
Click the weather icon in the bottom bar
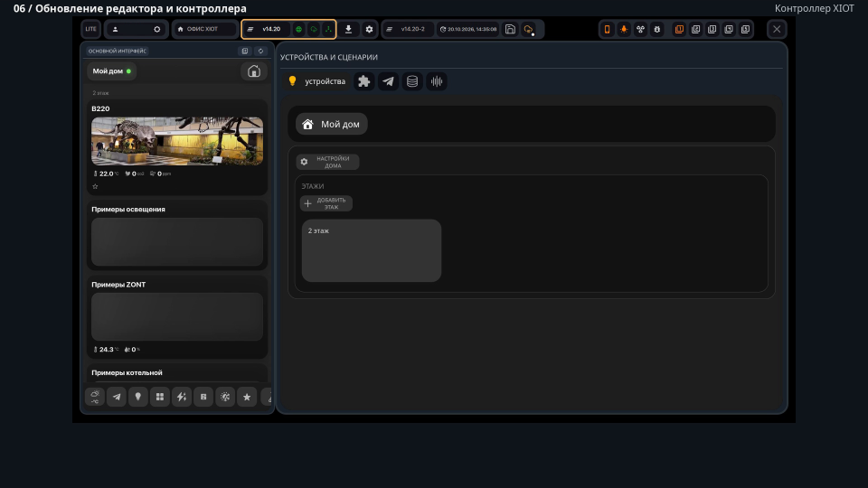tap(95, 397)
